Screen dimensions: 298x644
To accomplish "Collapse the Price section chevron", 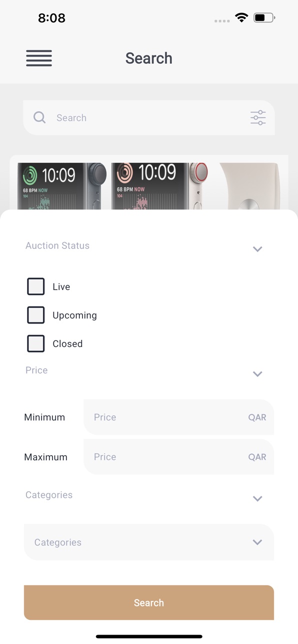I will pyautogui.click(x=257, y=374).
